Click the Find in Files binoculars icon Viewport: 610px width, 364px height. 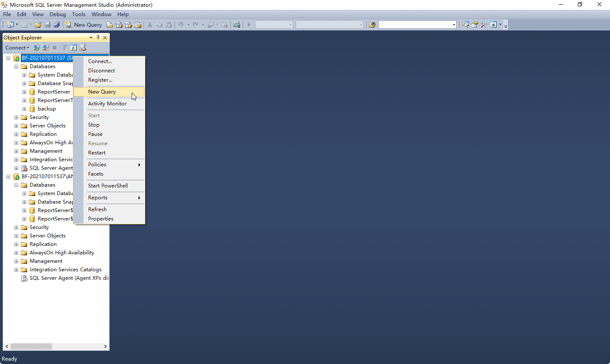coord(372,25)
